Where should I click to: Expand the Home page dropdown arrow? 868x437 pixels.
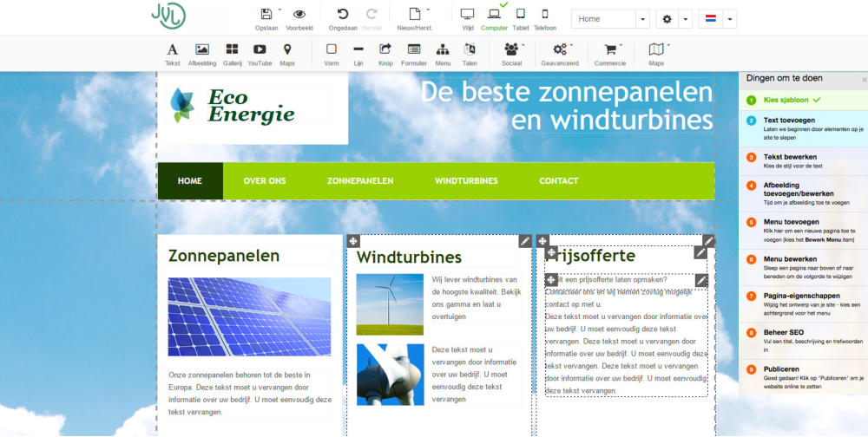point(642,19)
